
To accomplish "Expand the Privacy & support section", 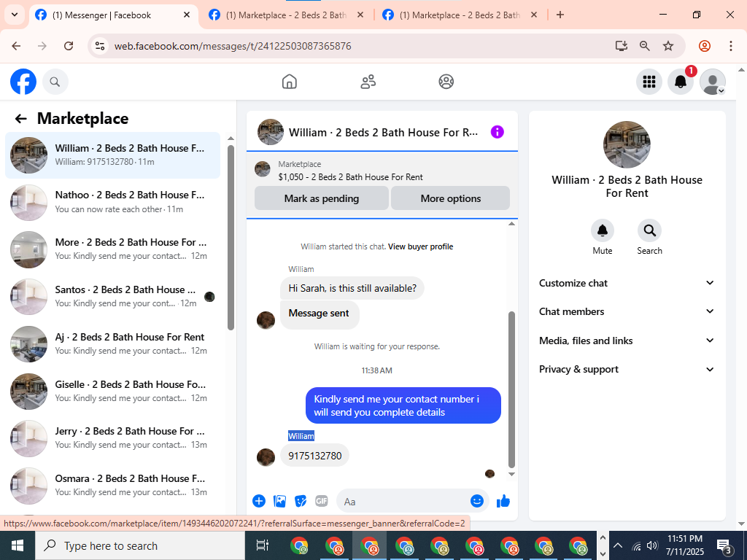I will point(627,369).
